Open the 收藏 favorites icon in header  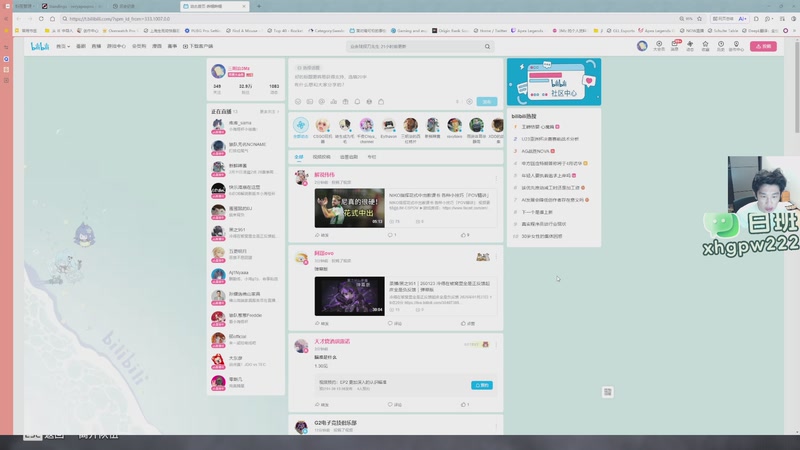[705, 46]
